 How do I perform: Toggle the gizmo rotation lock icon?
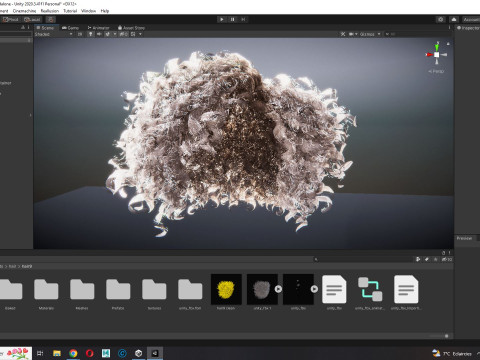point(448,44)
